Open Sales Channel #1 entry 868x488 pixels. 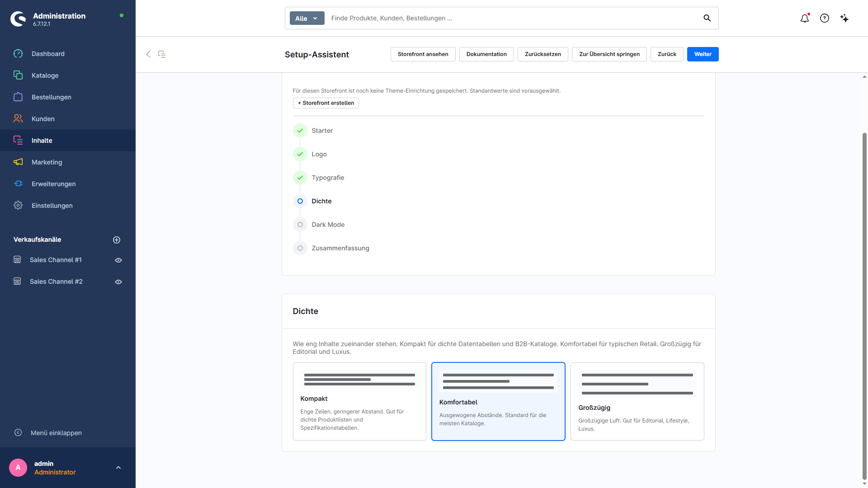point(56,260)
